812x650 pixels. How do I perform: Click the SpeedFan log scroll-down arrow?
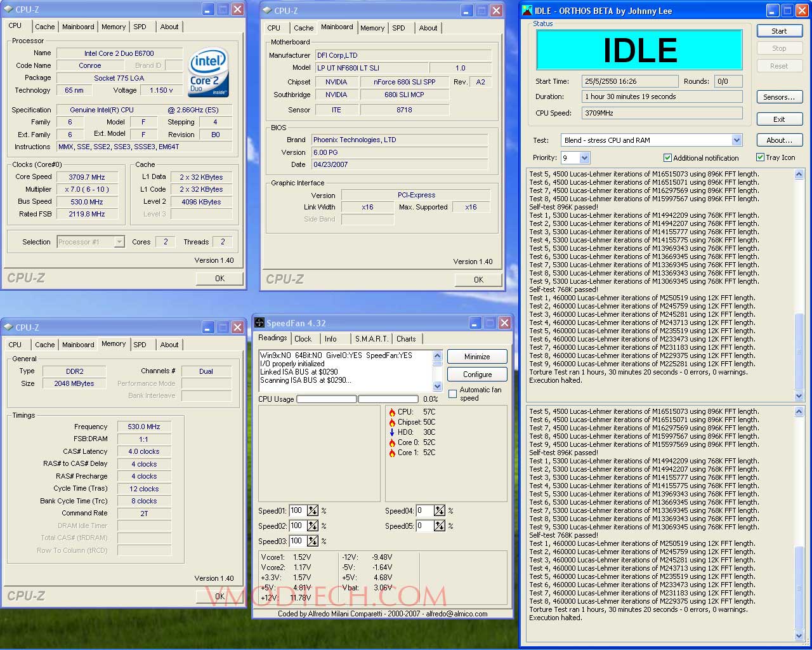(x=437, y=387)
